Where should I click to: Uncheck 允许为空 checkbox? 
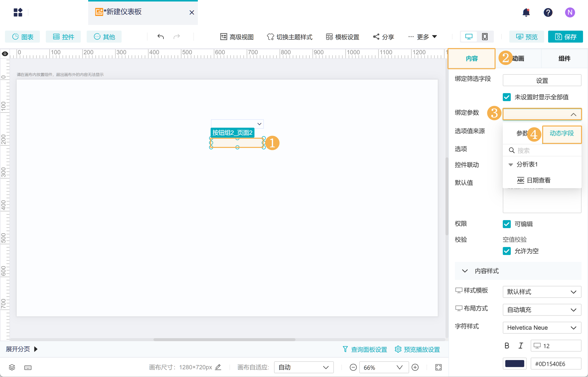(507, 251)
